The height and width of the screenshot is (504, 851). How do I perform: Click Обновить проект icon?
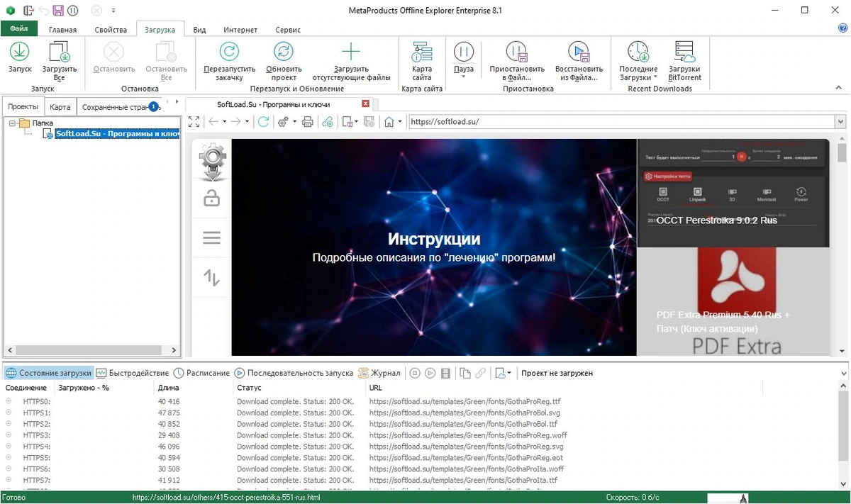(284, 51)
